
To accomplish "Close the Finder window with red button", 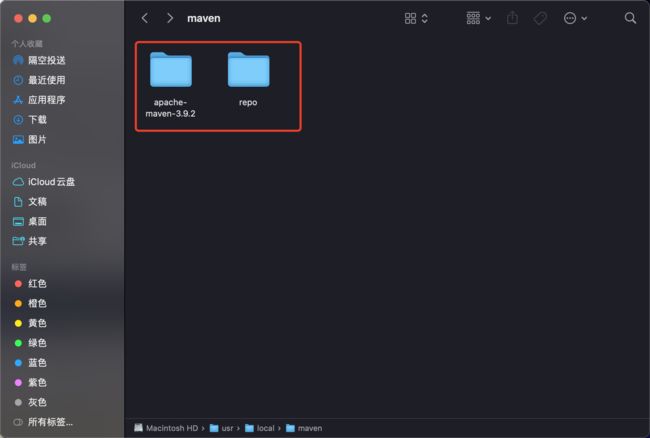I will point(18,18).
